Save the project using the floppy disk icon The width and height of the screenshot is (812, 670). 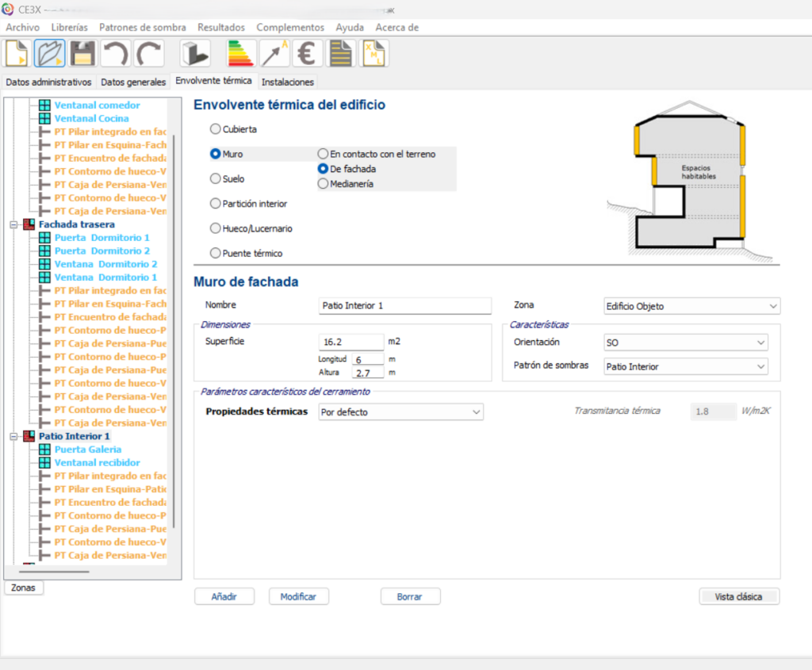click(x=82, y=53)
